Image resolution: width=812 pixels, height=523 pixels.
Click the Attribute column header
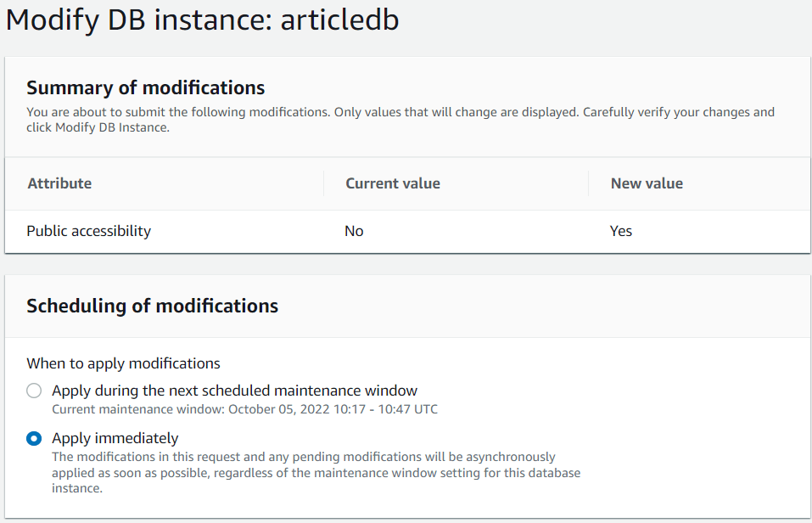[x=59, y=183]
